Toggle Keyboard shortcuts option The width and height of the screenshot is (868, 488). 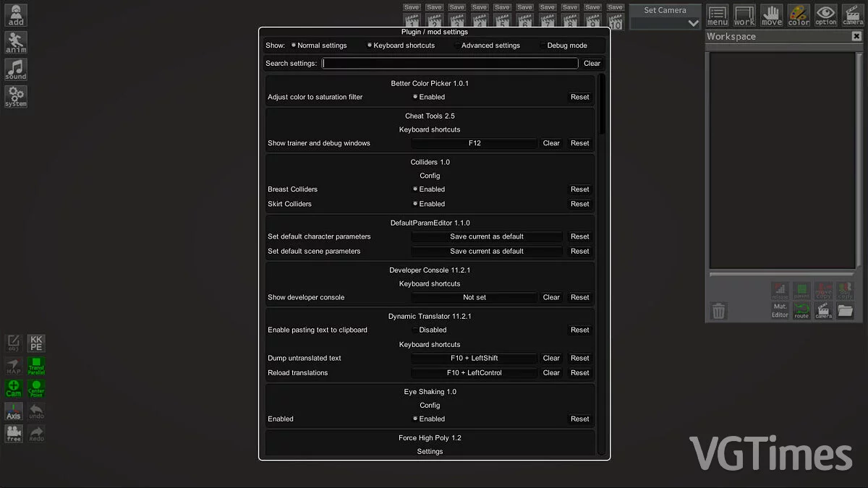pyautogui.click(x=401, y=46)
